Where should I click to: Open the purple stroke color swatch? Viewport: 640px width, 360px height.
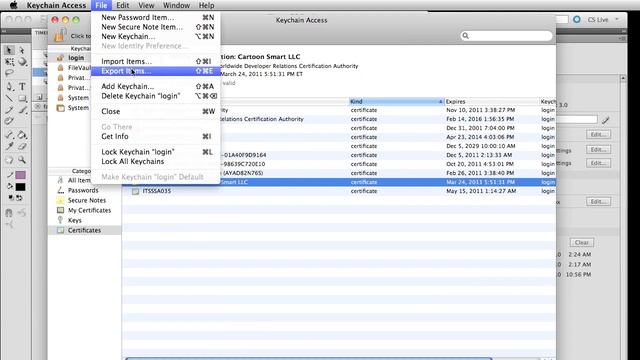20,175
